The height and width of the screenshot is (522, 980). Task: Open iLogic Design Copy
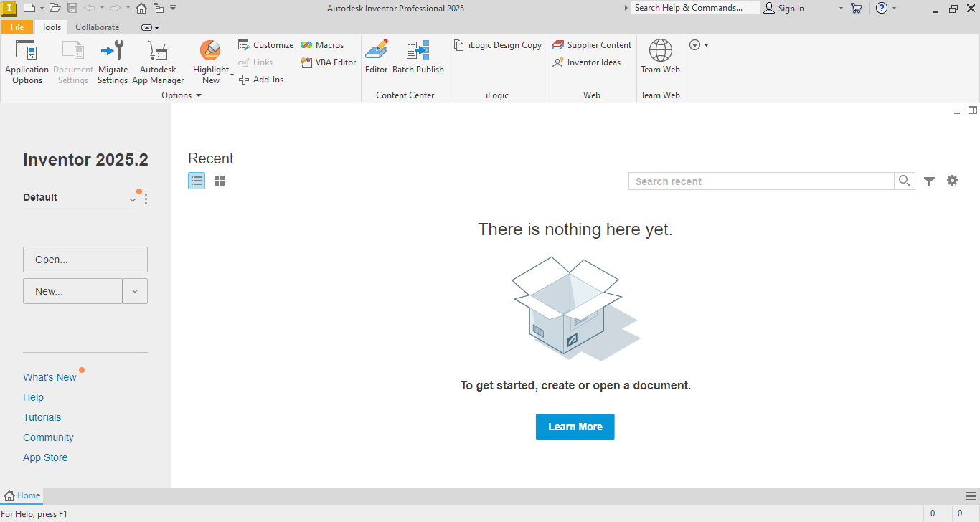[498, 45]
